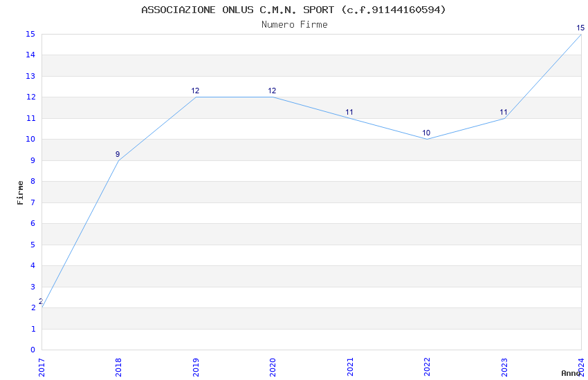Click the y-axis tick value 14
Image resolution: width=588 pixels, height=380 pixels.
click(30, 55)
